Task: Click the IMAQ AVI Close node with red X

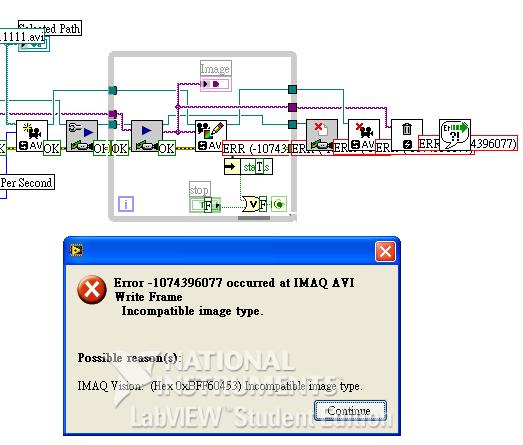Action: (364, 135)
